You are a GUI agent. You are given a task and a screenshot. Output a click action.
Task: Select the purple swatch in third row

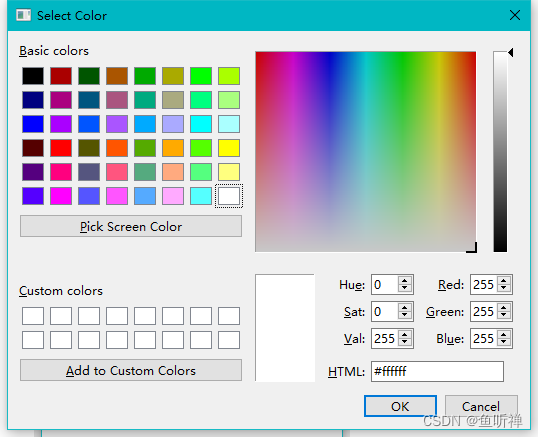(61, 124)
